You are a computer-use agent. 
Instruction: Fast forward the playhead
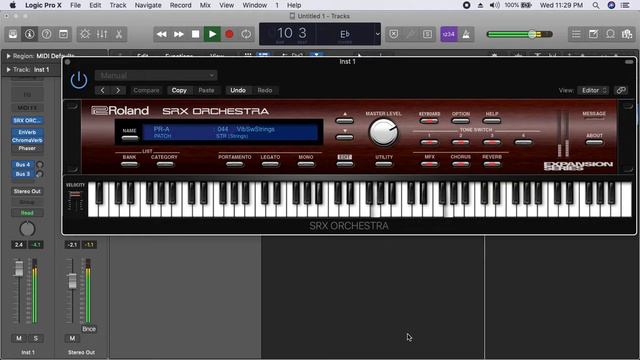click(x=179, y=34)
